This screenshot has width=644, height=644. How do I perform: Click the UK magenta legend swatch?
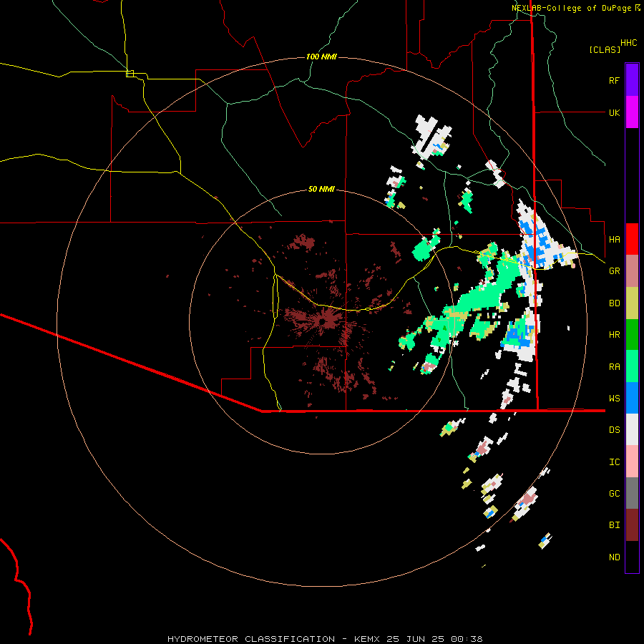632,112
